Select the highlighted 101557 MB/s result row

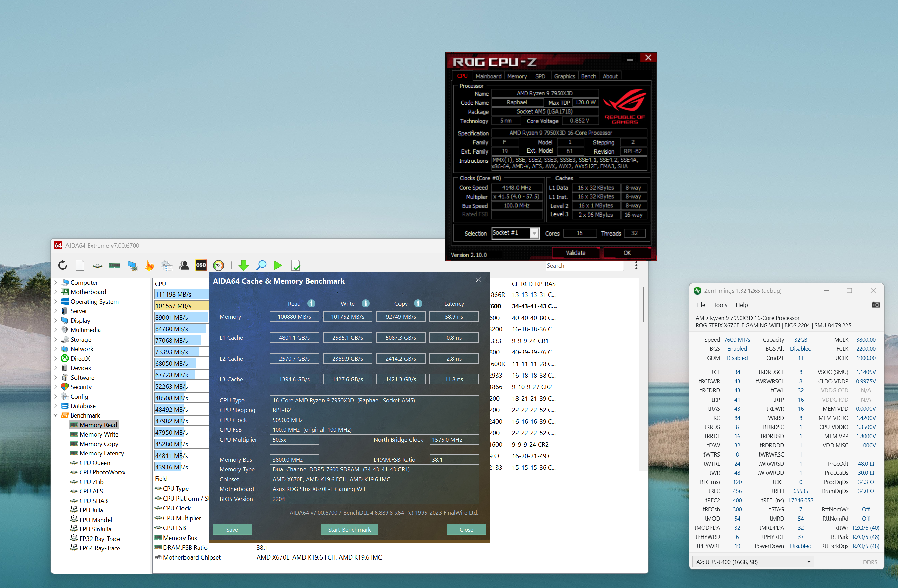pyautogui.click(x=181, y=306)
